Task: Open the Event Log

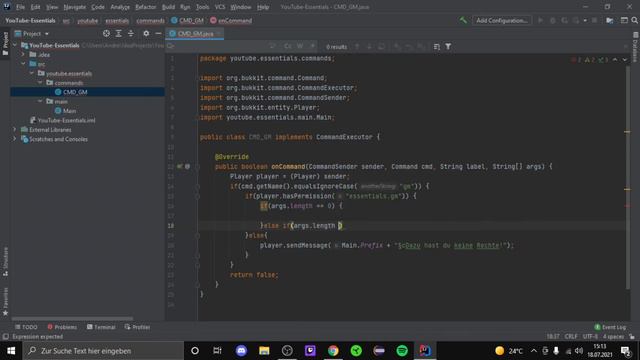Action: tap(610, 327)
